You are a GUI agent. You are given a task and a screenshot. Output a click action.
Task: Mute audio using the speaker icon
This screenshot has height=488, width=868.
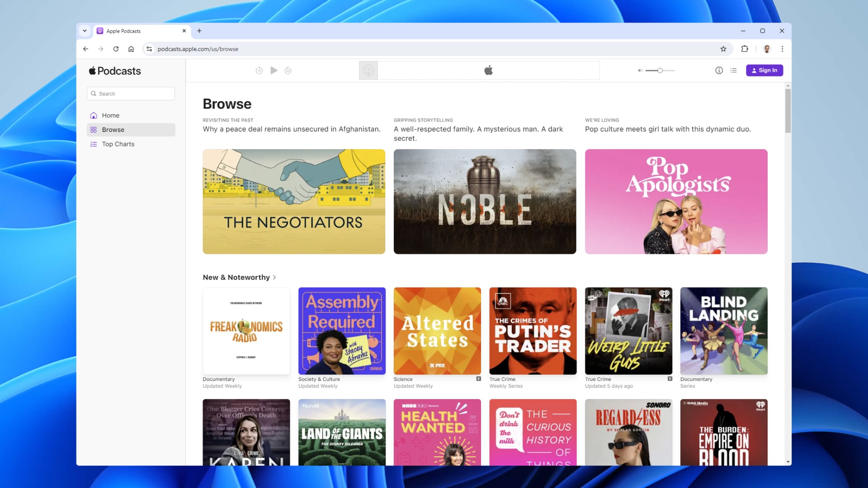pyautogui.click(x=640, y=70)
